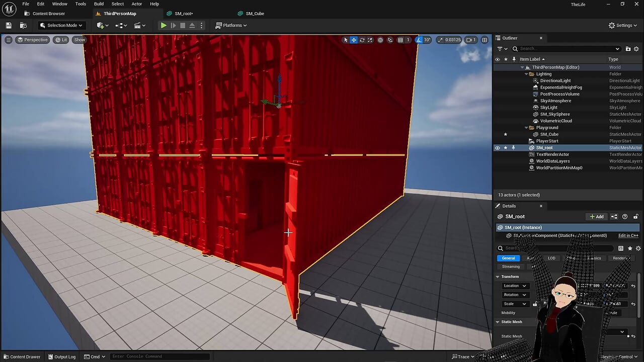
Task: Open the viewport hamburger options menu
Action: coord(8,40)
